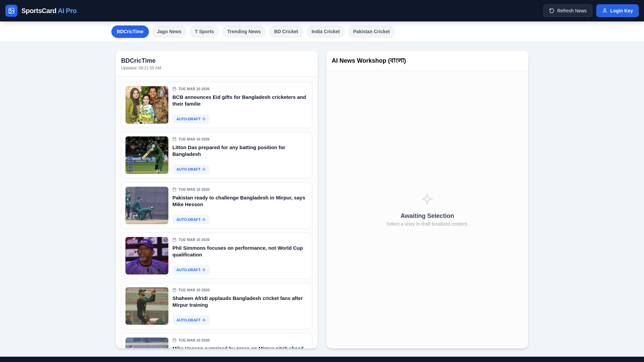Open the Phil Simmons press conference thumbnail
The height and width of the screenshot is (362, 644).
tap(147, 256)
